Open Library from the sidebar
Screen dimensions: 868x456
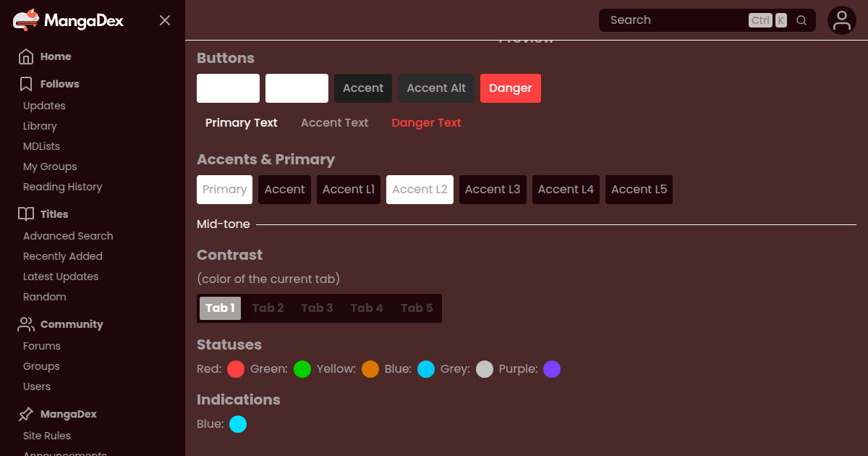(40, 126)
